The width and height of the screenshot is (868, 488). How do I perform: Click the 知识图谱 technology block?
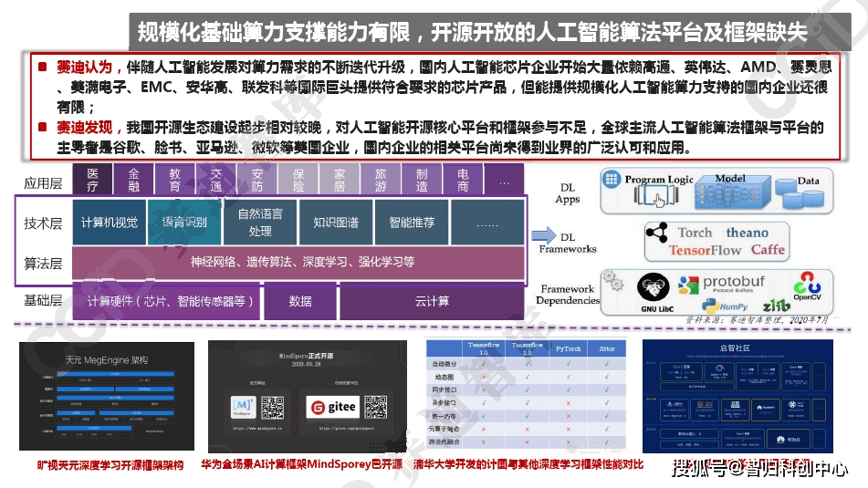[x=336, y=223]
